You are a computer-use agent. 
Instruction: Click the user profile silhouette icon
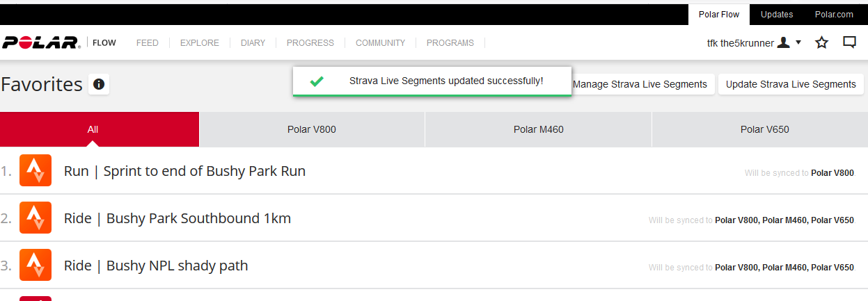pos(783,43)
